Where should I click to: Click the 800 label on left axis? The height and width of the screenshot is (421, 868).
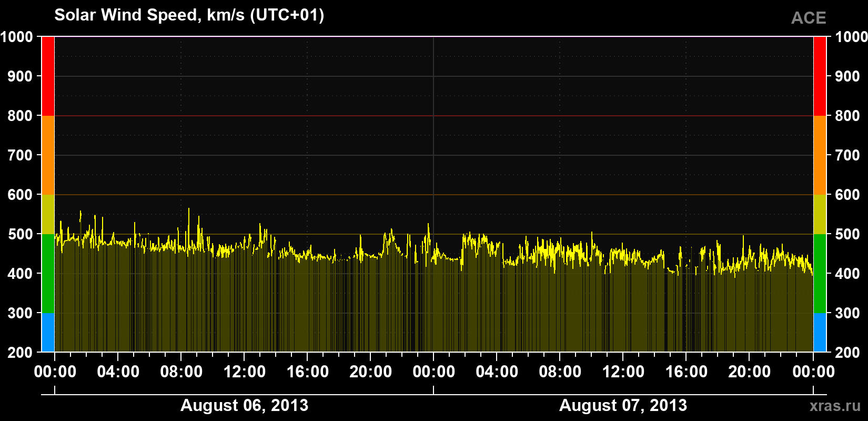[20, 116]
